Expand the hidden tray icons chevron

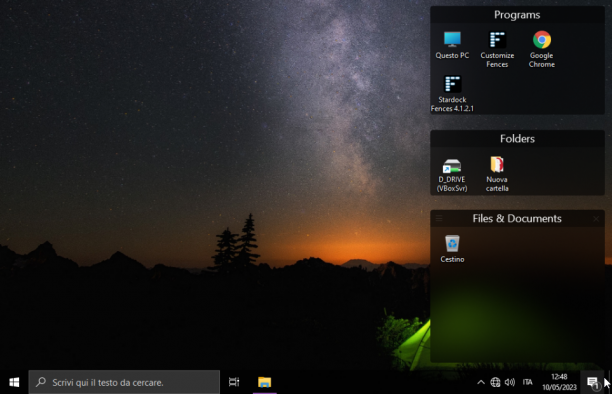point(481,382)
